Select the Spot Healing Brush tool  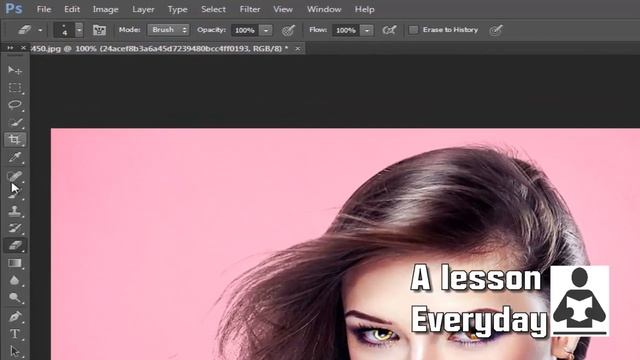coord(15,176)
